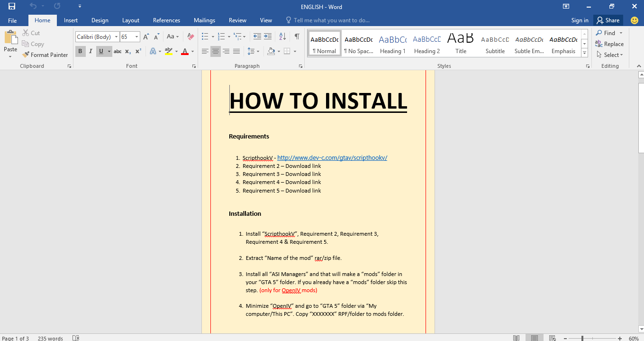Screen dimensions: 644x341
Task: Click the Format Painter brush icon
Action: point(26,55)
